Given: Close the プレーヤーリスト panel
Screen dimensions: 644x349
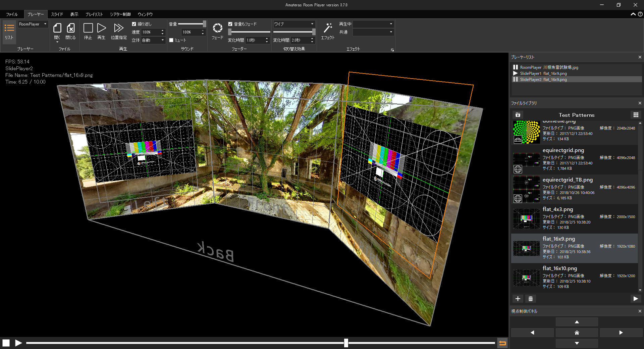Looking at the screenshot, I should 640,57.
